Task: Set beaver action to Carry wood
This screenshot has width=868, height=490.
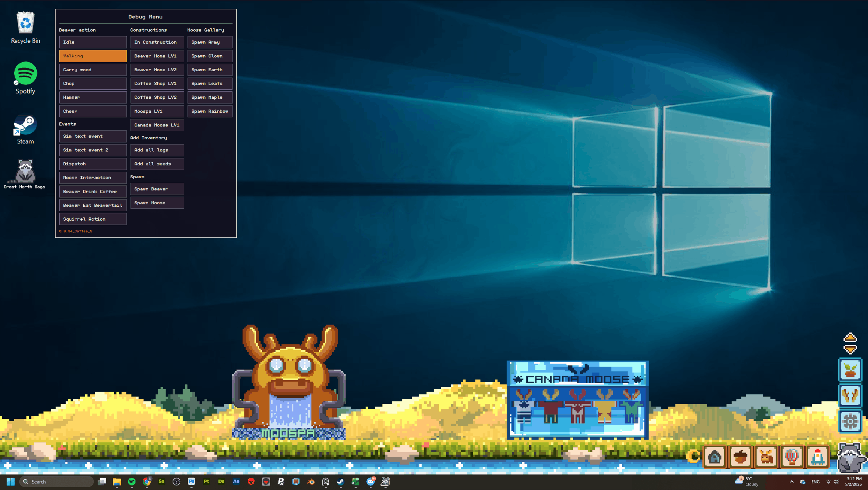Action: 93,70
